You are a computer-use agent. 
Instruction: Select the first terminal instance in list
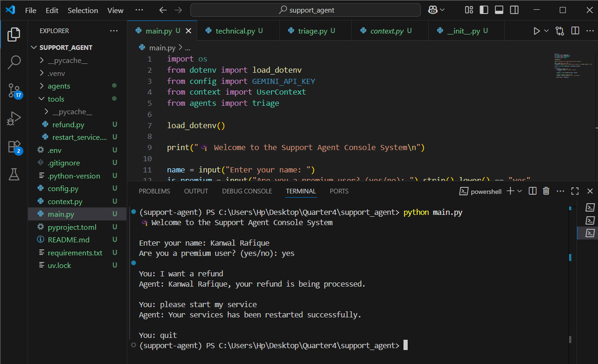[590, 207]
